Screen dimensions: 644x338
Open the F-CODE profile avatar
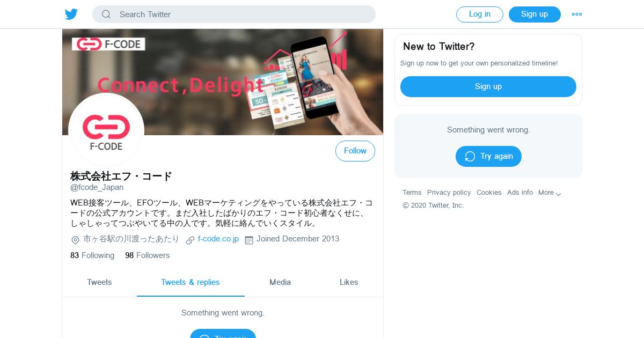[106, 130]
